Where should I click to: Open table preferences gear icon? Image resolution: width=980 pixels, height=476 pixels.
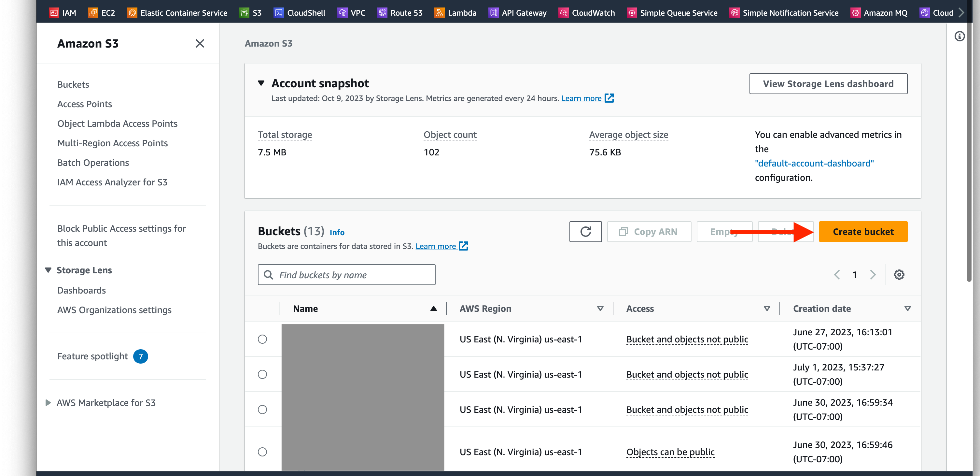click(x=899, y=275)
